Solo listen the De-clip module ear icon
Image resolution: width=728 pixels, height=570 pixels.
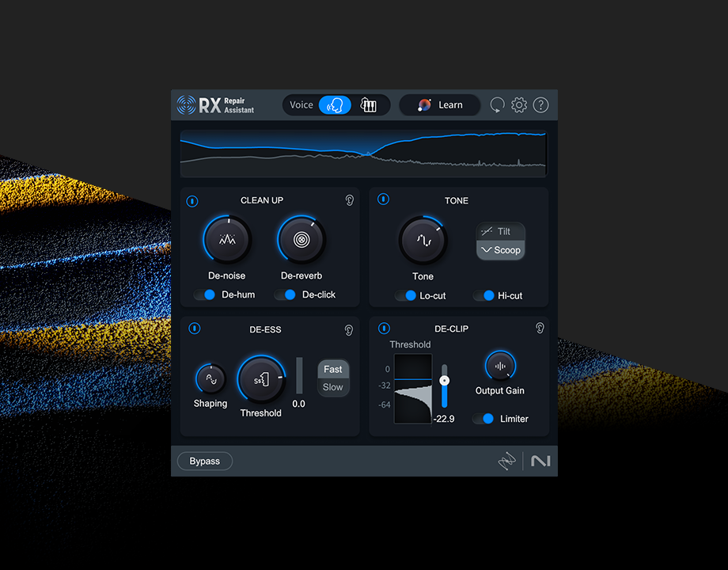[x=540, y=328]
